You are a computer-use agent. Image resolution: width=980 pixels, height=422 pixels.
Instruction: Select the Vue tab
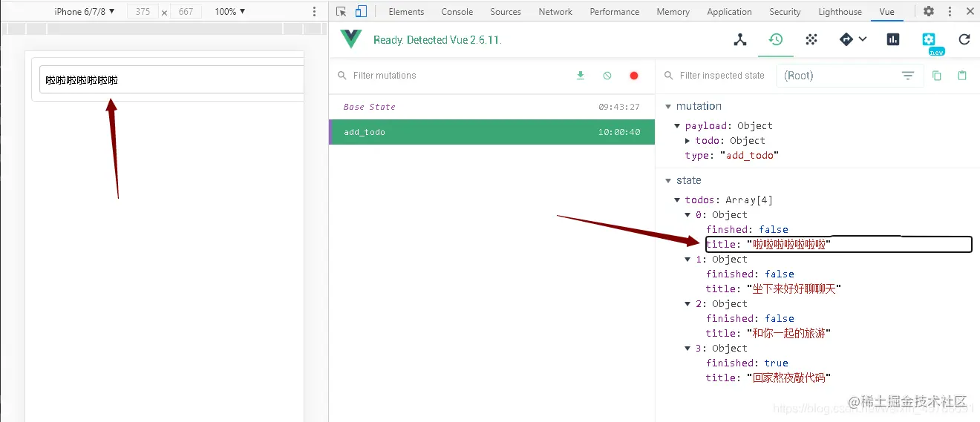[886, 12]
